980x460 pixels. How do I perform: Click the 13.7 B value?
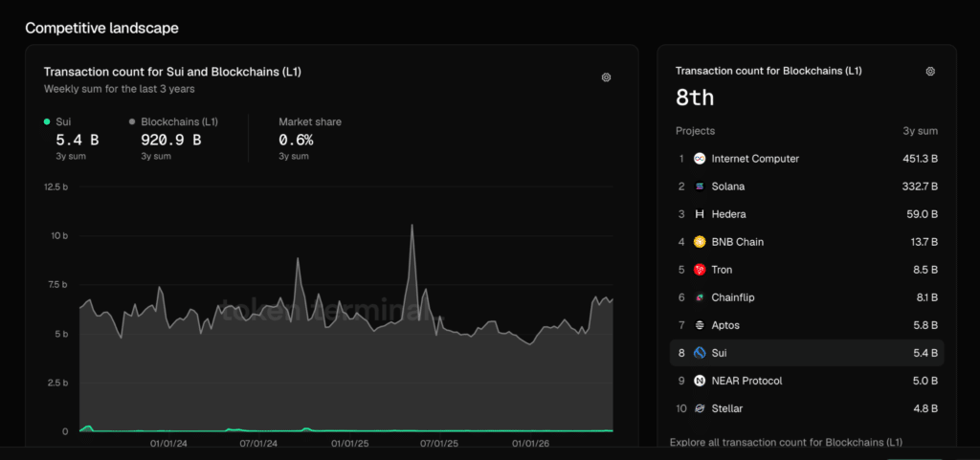[924, 242]
